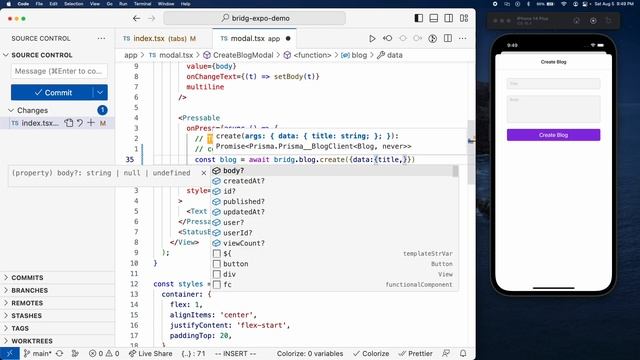Open editor more actions ellipsis

coord(462,38)
